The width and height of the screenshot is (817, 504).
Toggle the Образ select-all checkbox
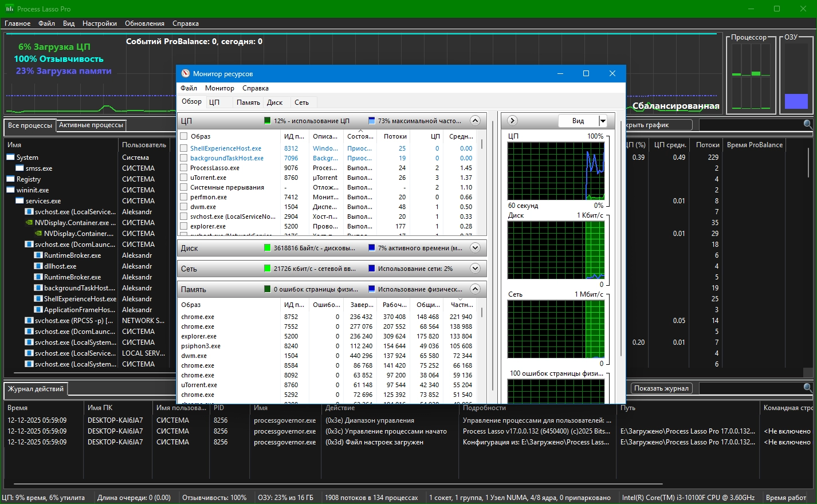pyautogui.click(x=184, y=136)
